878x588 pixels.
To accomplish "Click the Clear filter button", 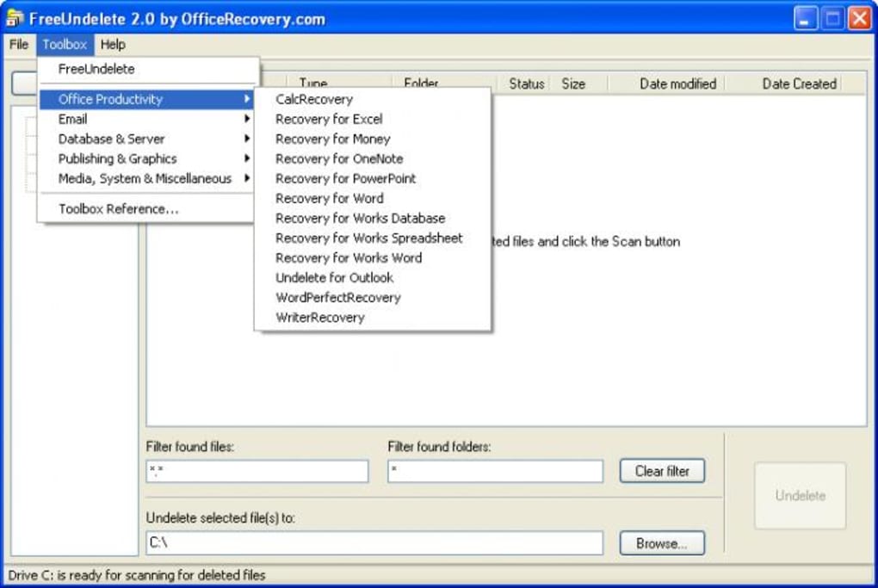I will 662,471.
